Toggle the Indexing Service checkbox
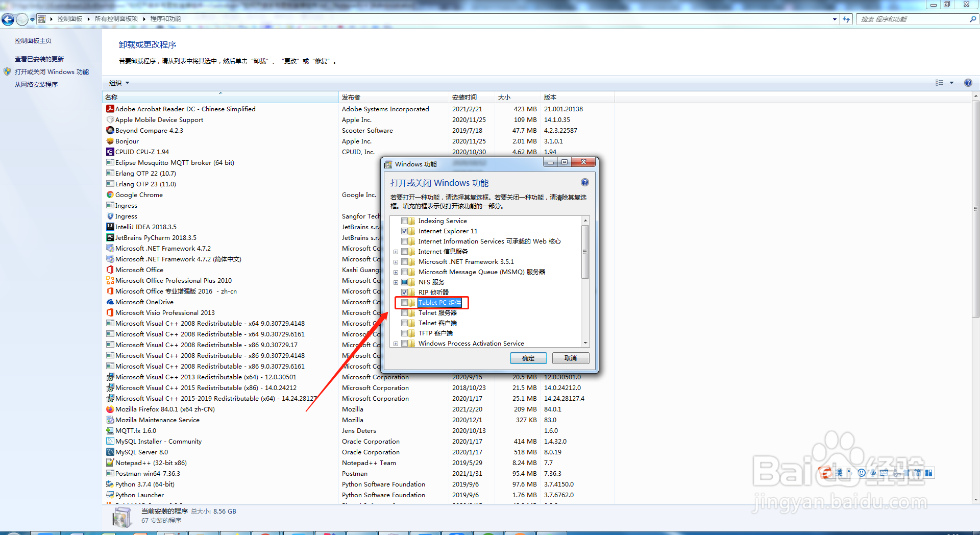980x535 pixels. pyautogui.click(x=404, y=221)
